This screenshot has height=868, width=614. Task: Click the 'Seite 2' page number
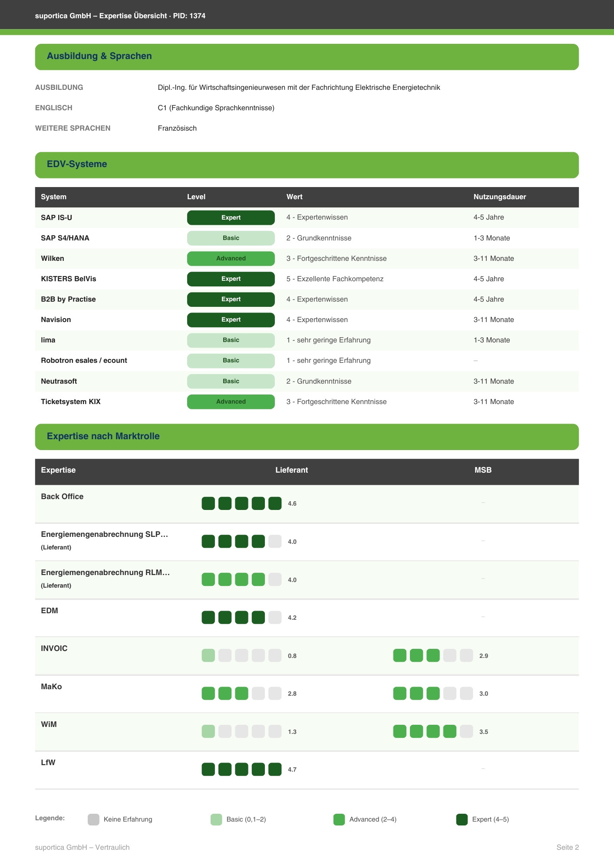point(568,847)
